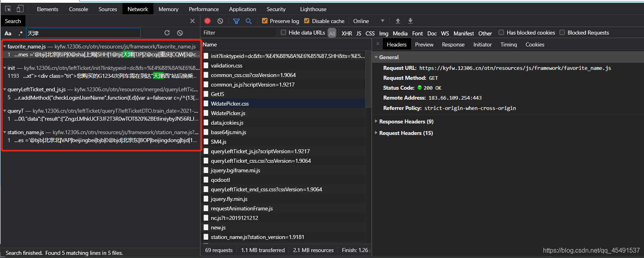Screen dimensions: 644x258
Task: Switch to the Console tab
Action: click(x=78, y=9)
